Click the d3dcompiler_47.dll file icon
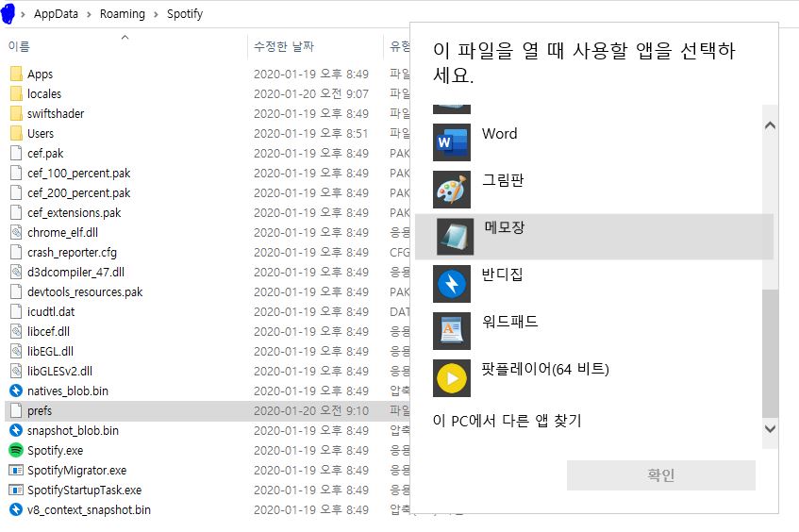 click(16, 272)
